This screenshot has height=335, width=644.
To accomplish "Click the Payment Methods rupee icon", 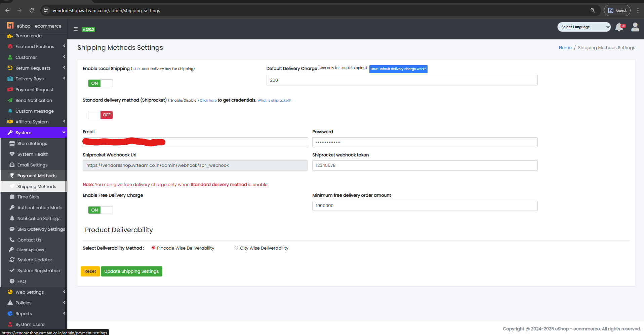I will pyautogui.click(x=12, y=176).
